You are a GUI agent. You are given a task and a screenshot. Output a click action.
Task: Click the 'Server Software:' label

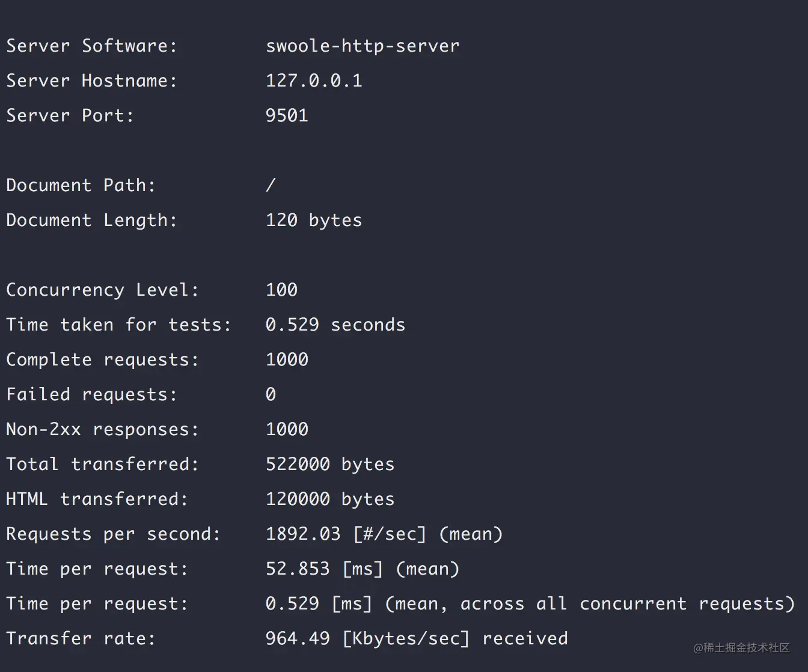[92, 46]
